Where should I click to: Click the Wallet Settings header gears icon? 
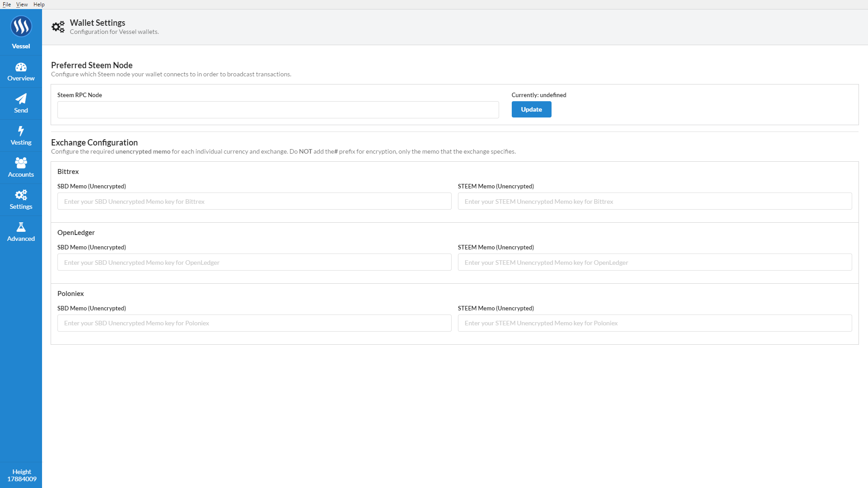58,27
